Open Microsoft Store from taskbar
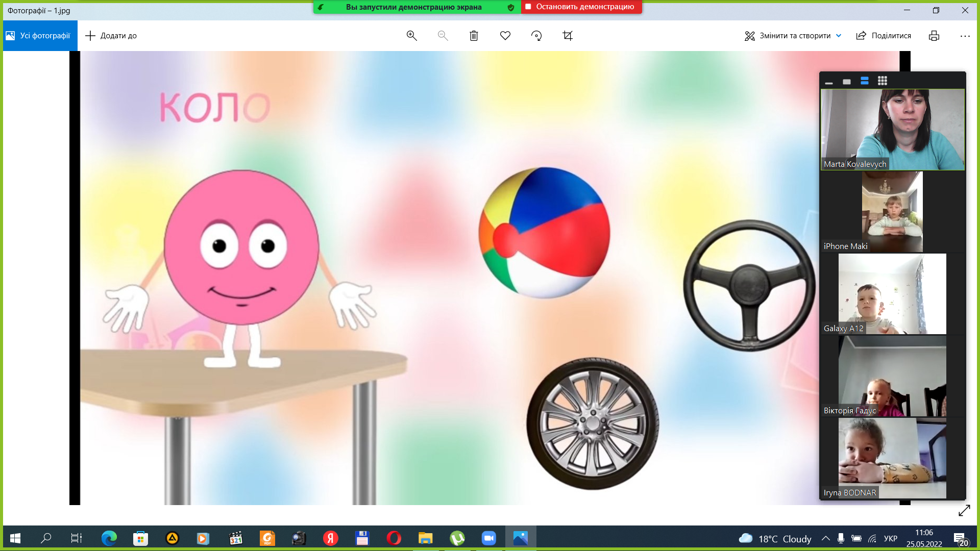 [x=140, y=538]
